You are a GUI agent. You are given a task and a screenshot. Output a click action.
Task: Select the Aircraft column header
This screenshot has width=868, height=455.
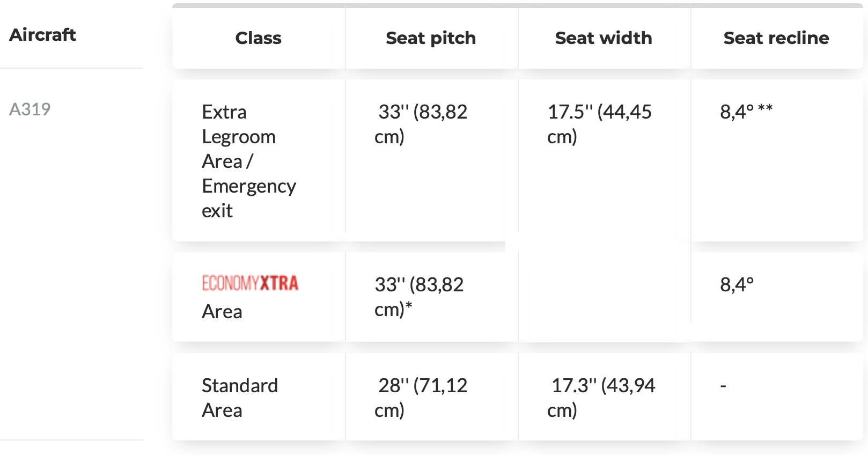coord(42,35)
